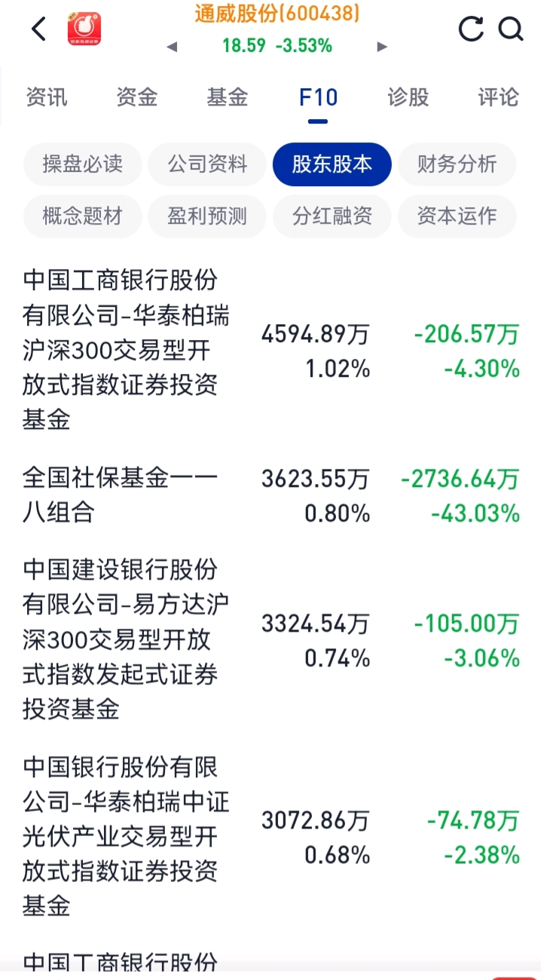541x980 pixels.
Task: Open the 诊股 tab
Action: point(408,97)
